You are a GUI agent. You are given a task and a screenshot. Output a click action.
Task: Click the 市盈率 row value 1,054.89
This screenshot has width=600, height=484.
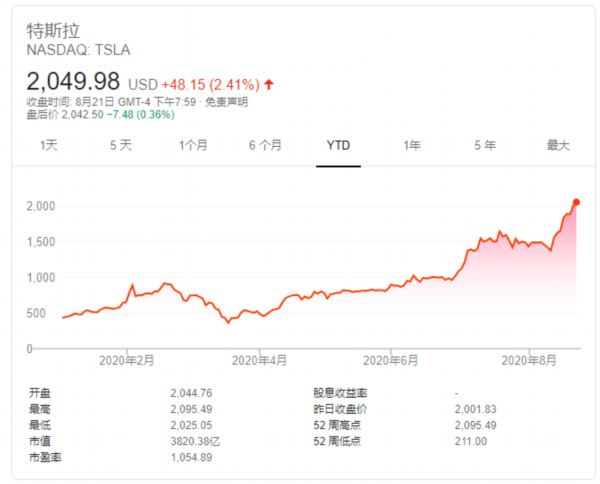point(192,457)
